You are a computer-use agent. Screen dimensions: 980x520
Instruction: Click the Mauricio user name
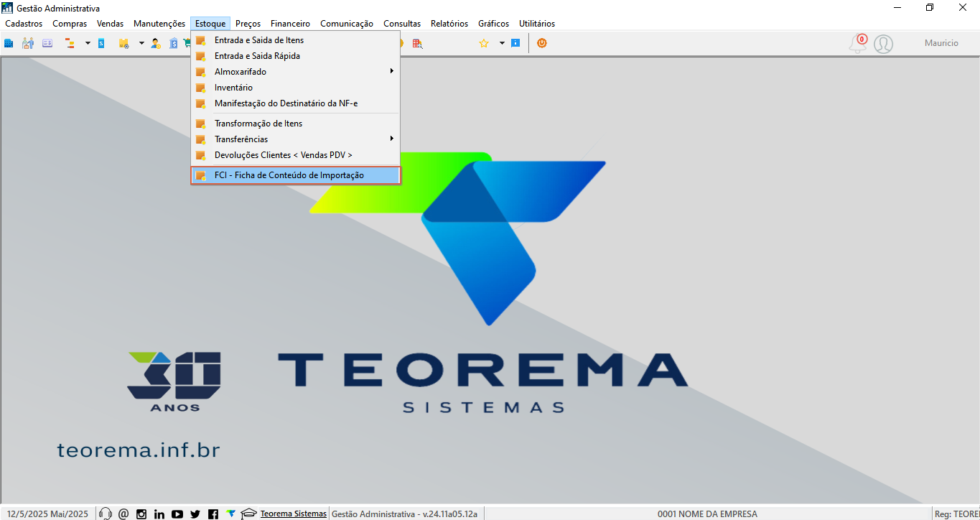pyautogui.click(x=941, y=43)
